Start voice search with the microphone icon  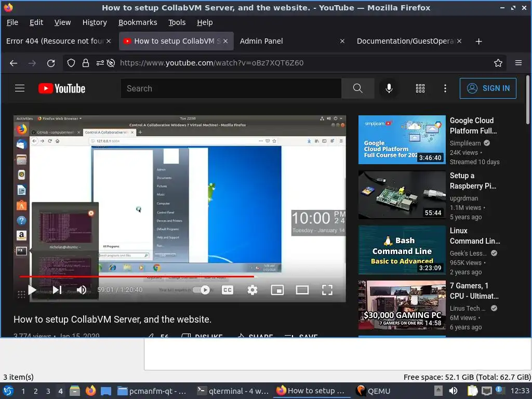click(x=389, y=88)
